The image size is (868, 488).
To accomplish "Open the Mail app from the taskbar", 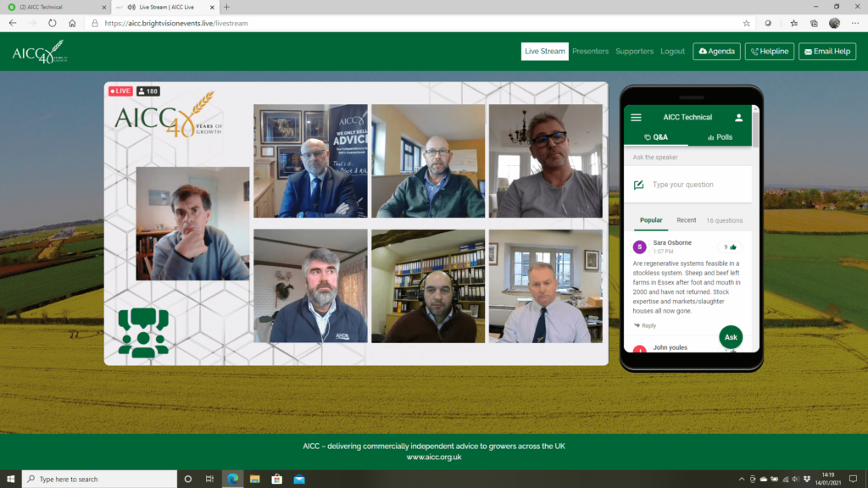I will (x=299, y=480).
